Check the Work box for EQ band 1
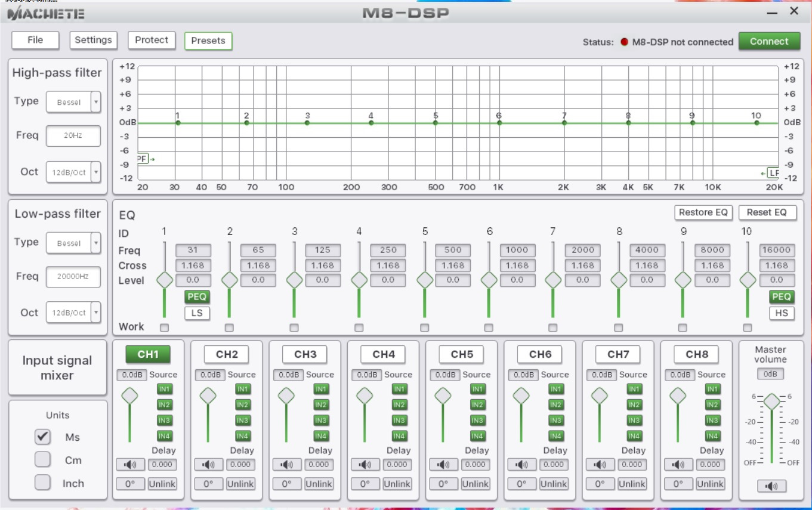The height and width of the screenshot is (510, 812). (165, 327)
